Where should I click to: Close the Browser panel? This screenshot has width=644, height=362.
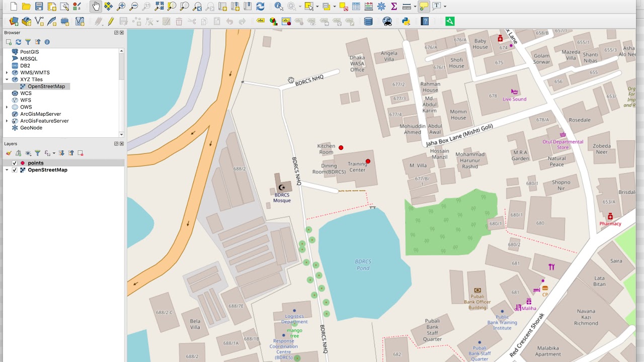(121, 33)
